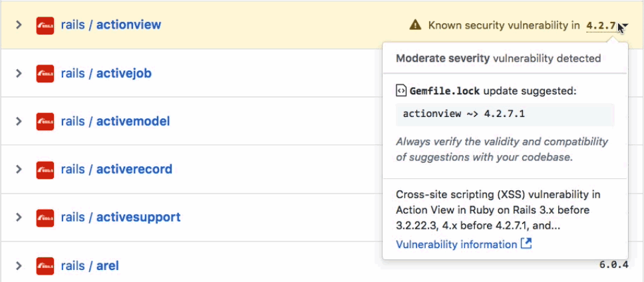Expand the rails / activesupport row chevron
Image resolution: width=644 pixels, height=282 pixels.
[x=18, y=217]
